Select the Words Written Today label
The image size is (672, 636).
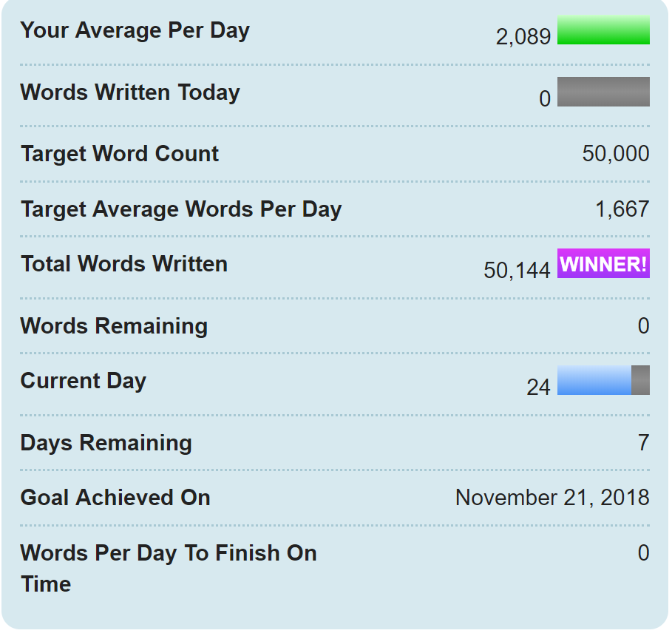130,92
